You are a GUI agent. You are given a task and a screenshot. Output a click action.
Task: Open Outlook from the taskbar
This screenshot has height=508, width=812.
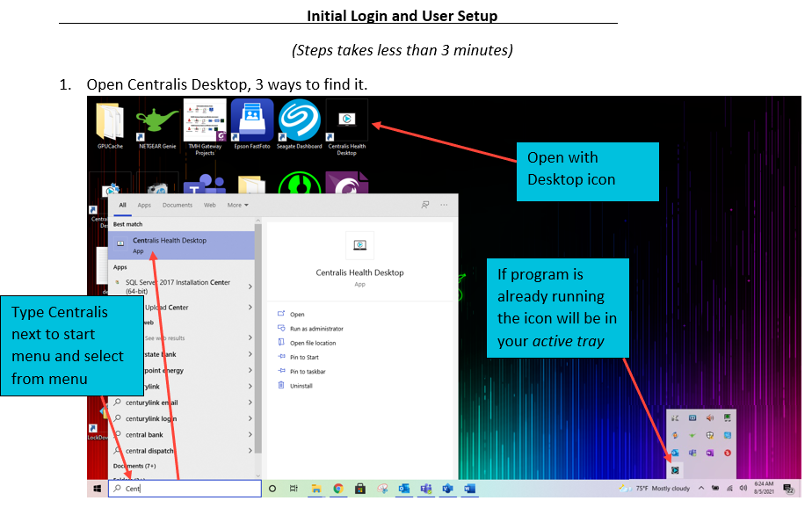click(x=404, y=489)
